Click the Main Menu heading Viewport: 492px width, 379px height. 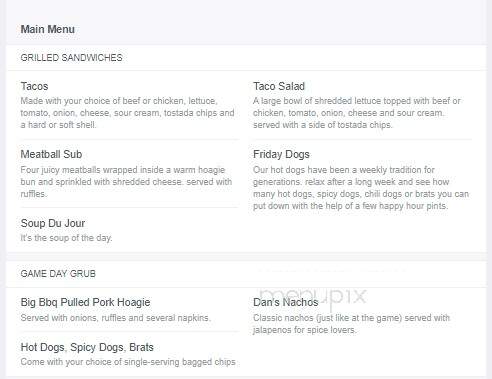(x=48, y=29)
